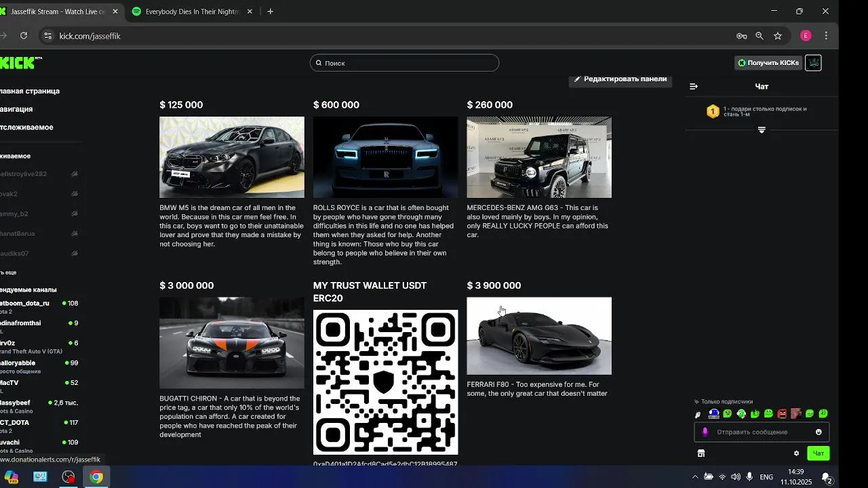Click the purple microphone icon in chat input
Viewport: 868px width, 488px height.
(x=705, y=432)
